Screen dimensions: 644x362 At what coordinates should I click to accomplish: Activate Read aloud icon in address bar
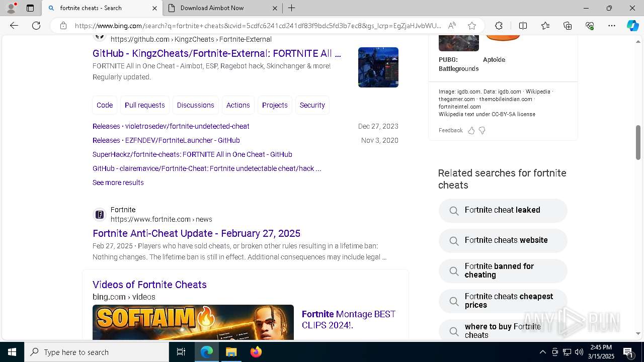452,26
